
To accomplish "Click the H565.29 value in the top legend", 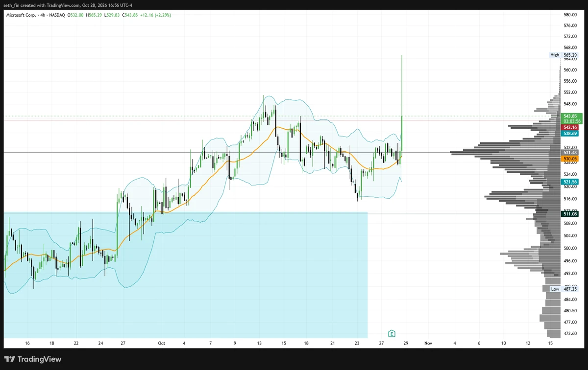I will [x=94, y=15].
